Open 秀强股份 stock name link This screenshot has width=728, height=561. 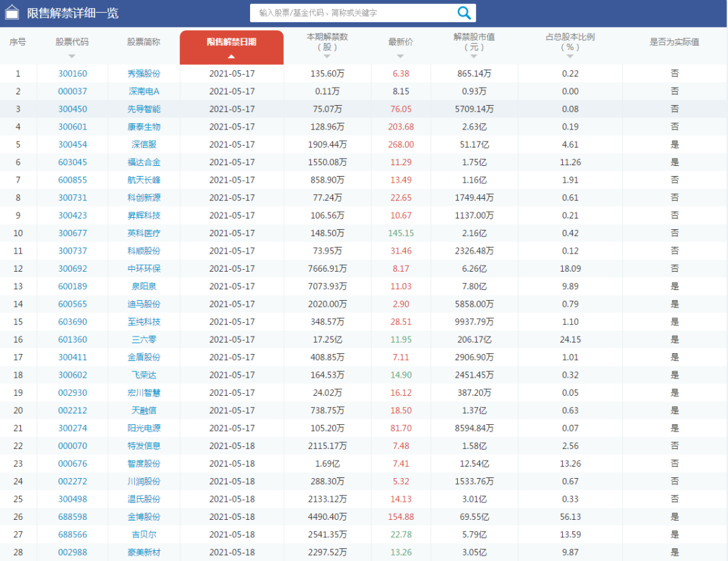point(144,73)
